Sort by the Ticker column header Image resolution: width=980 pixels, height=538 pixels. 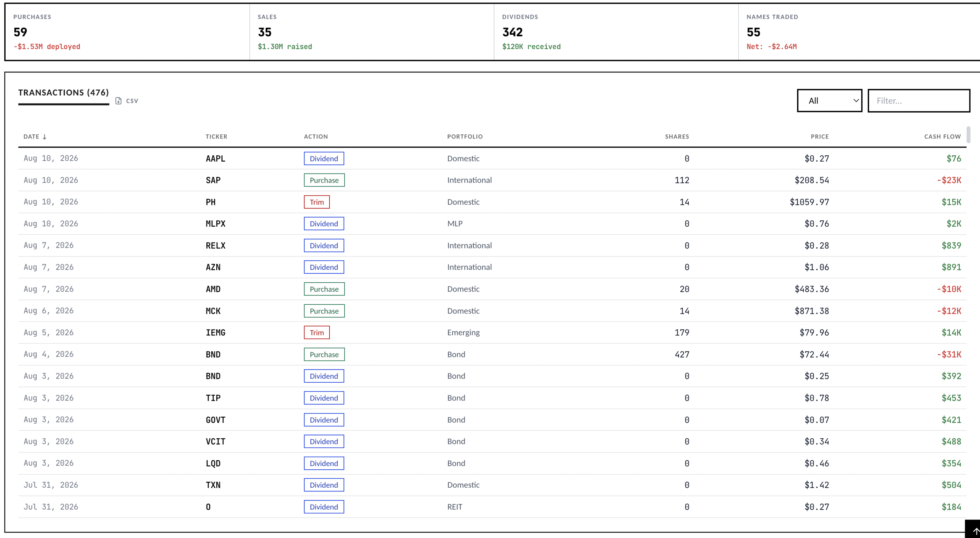216,136
